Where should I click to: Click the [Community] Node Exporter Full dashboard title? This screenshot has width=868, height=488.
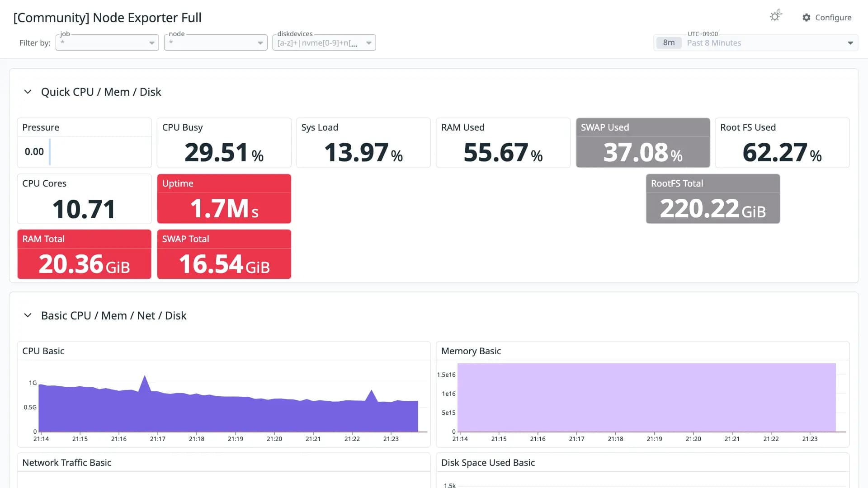108,18
